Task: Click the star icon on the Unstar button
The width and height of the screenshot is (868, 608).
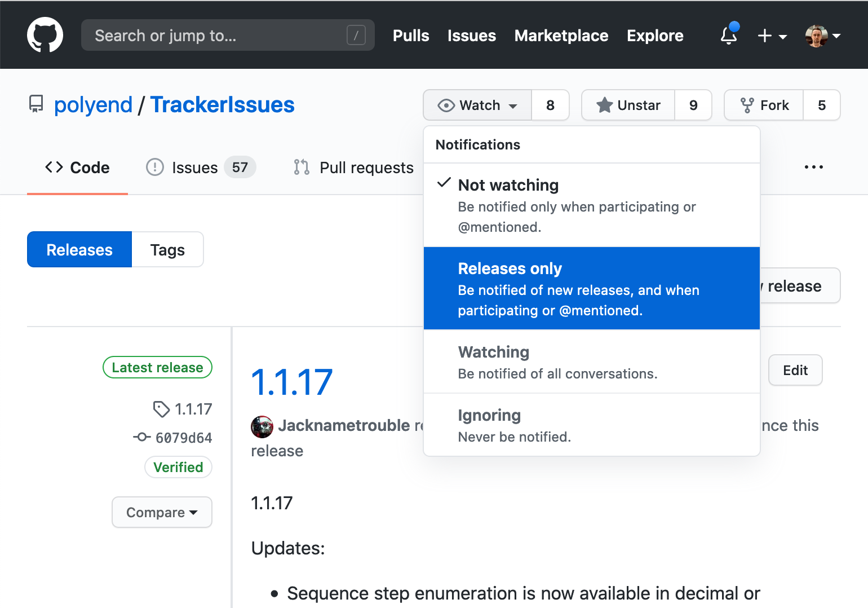Action: 604,104
